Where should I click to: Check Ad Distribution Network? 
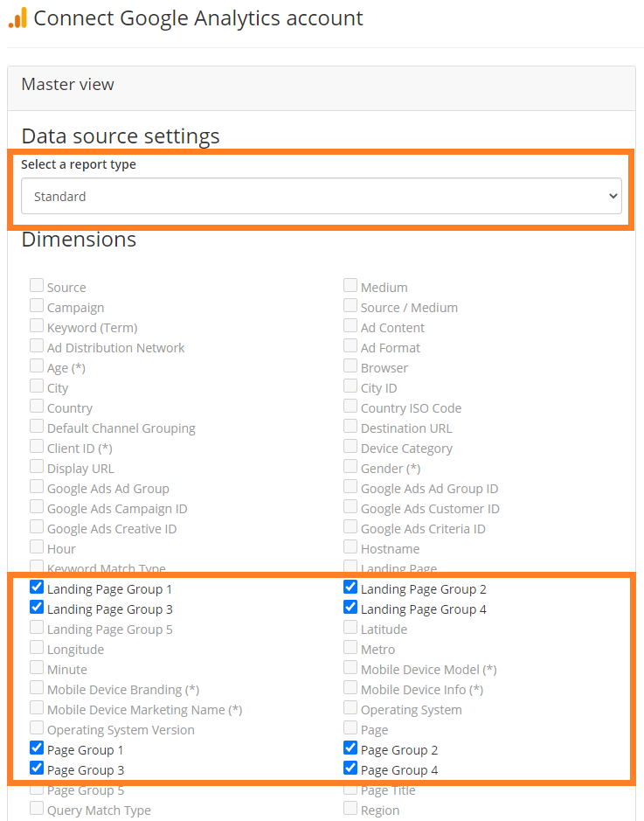37,345
